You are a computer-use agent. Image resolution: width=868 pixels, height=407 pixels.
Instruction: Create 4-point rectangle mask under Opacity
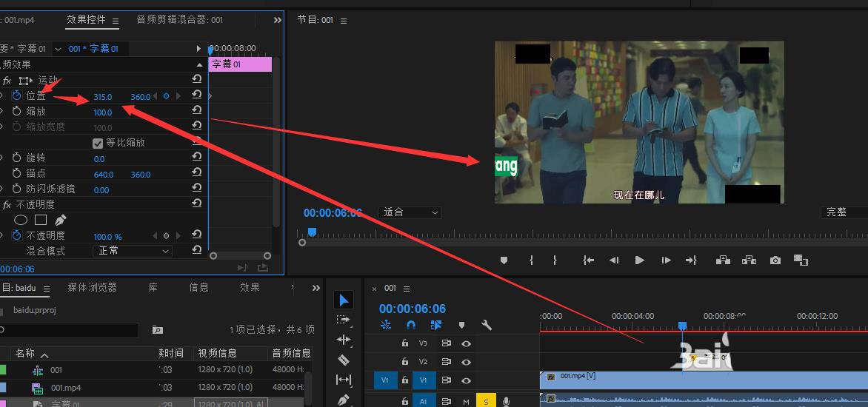point(41,220)
